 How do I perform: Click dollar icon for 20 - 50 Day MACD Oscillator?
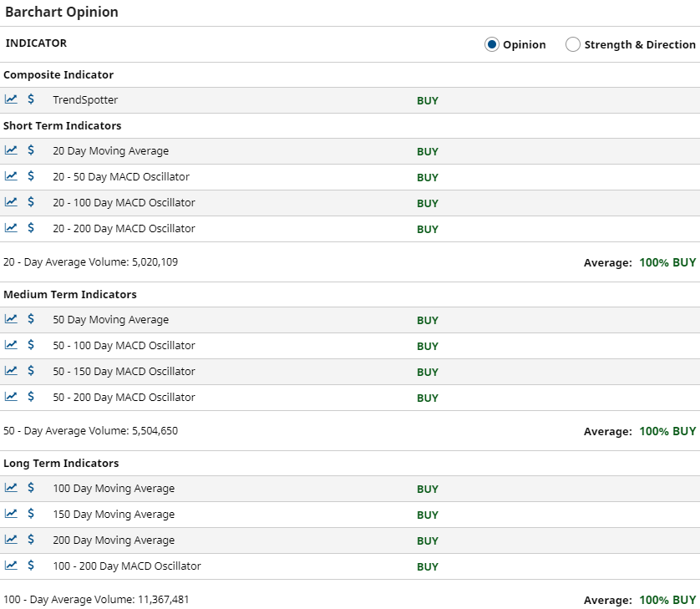pos(31,176)
